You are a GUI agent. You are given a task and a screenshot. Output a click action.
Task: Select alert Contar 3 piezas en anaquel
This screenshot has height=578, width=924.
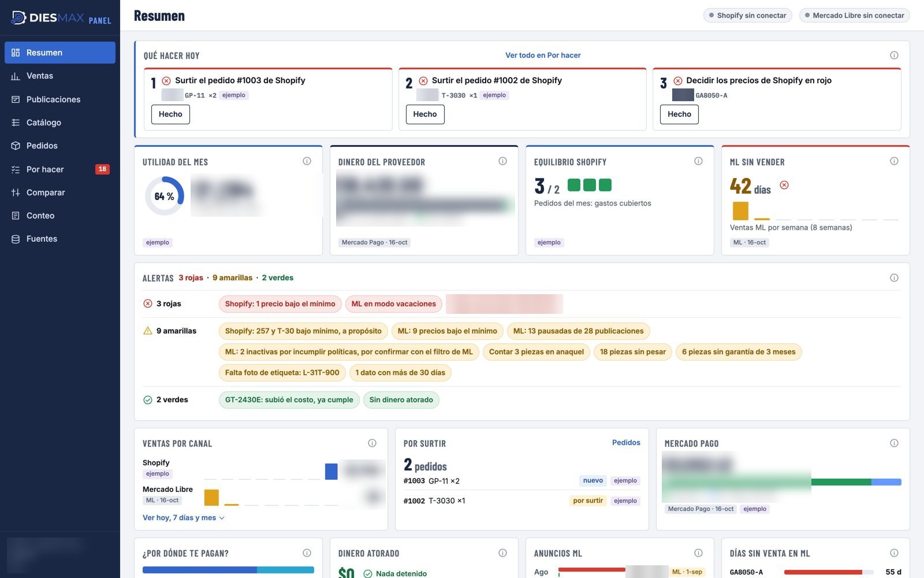536,352
